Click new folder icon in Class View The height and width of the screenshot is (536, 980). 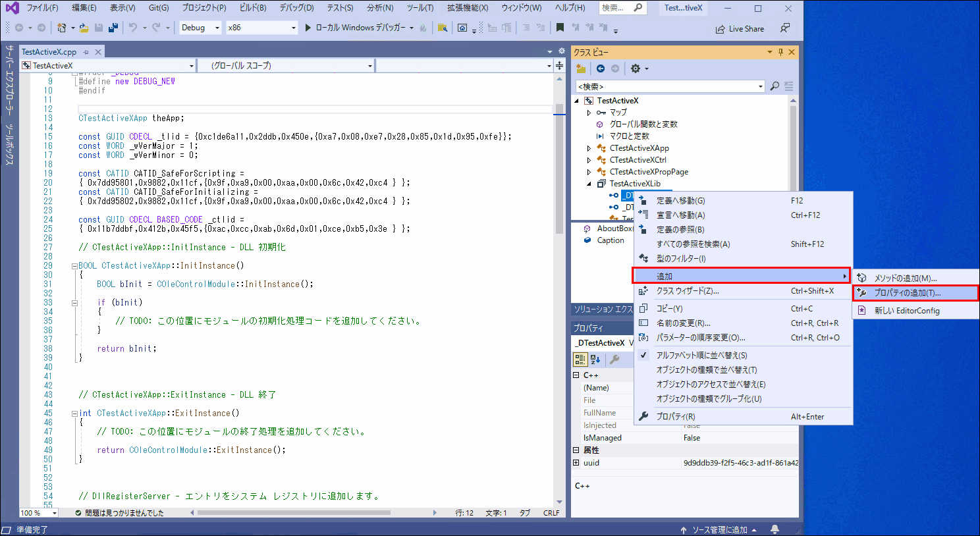coord(581,68)
